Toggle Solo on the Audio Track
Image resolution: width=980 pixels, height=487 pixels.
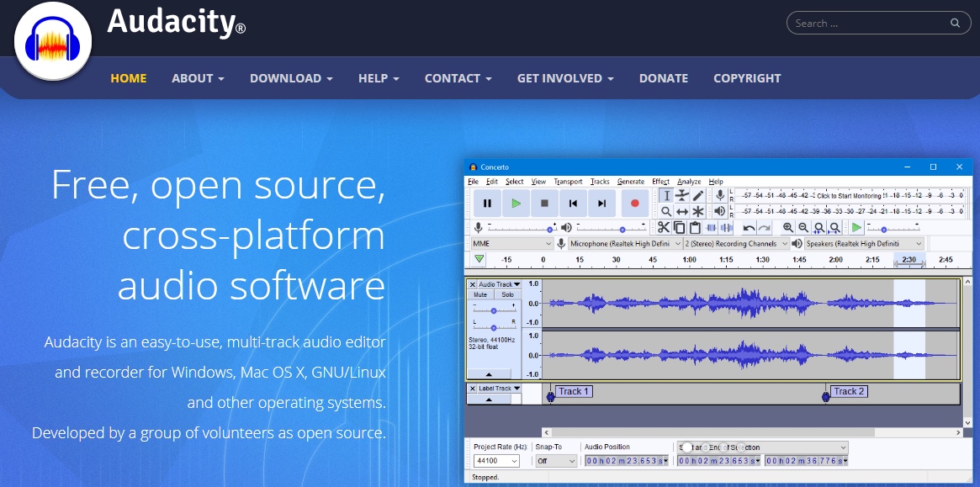pos(507,294)
